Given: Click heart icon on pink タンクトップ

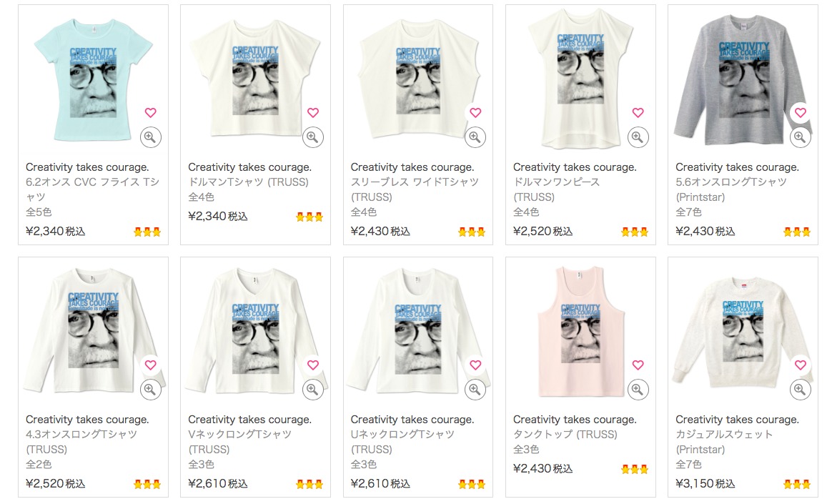Looking at the screenshot, I should point(638,365).
